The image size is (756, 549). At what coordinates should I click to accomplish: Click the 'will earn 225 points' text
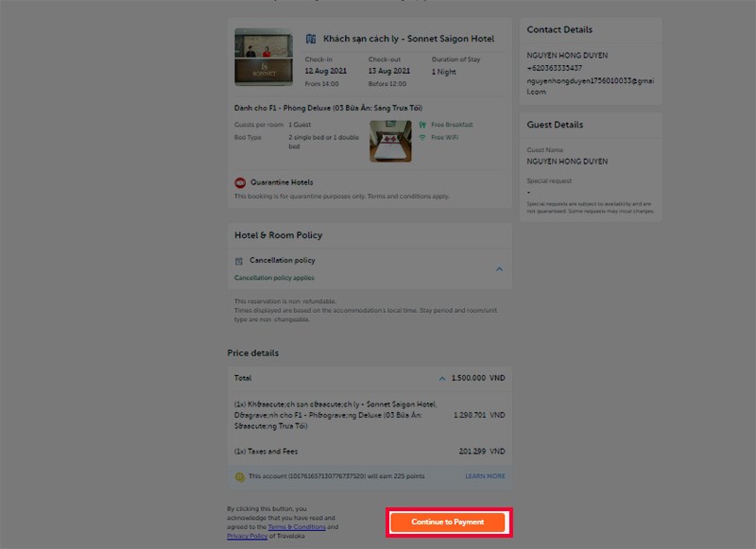point(396,476)
